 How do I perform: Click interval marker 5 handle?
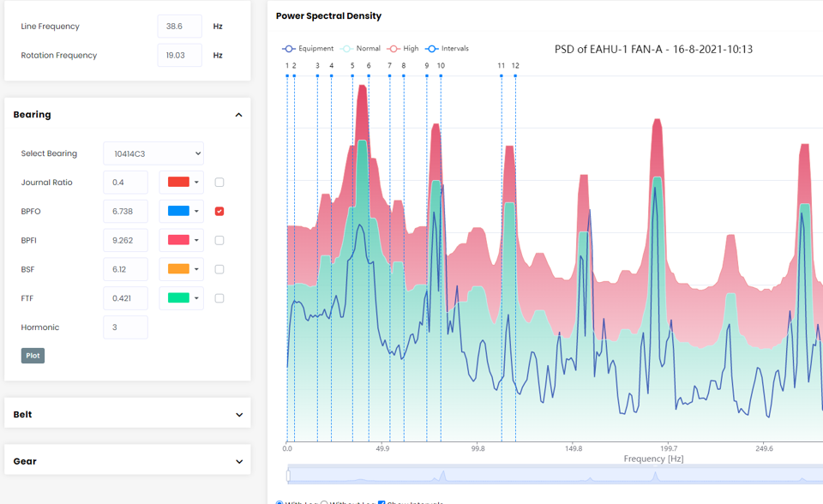352,75
